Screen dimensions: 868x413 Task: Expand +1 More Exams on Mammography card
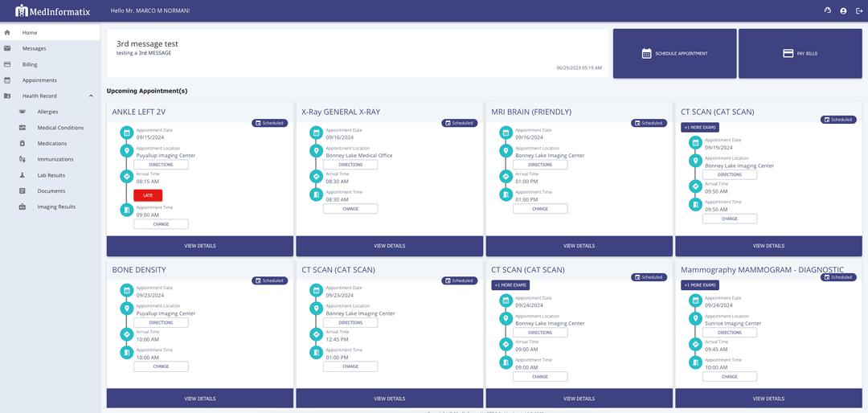tap(700, 285)
